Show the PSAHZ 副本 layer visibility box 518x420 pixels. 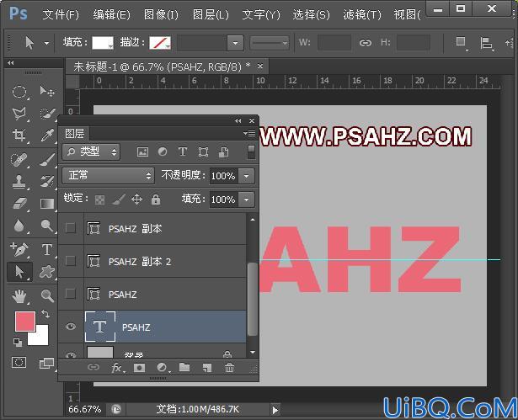click(71, 228)
